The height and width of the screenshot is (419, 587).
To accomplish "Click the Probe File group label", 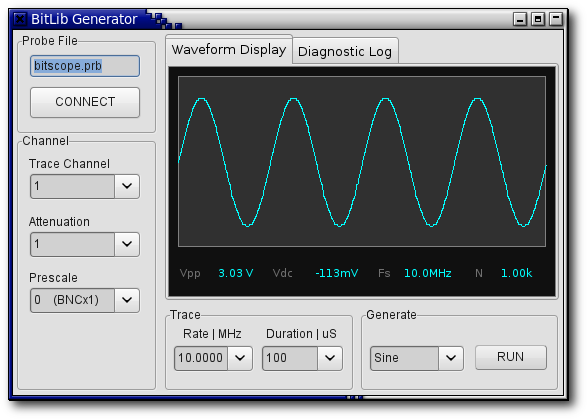I will point(50,40).
